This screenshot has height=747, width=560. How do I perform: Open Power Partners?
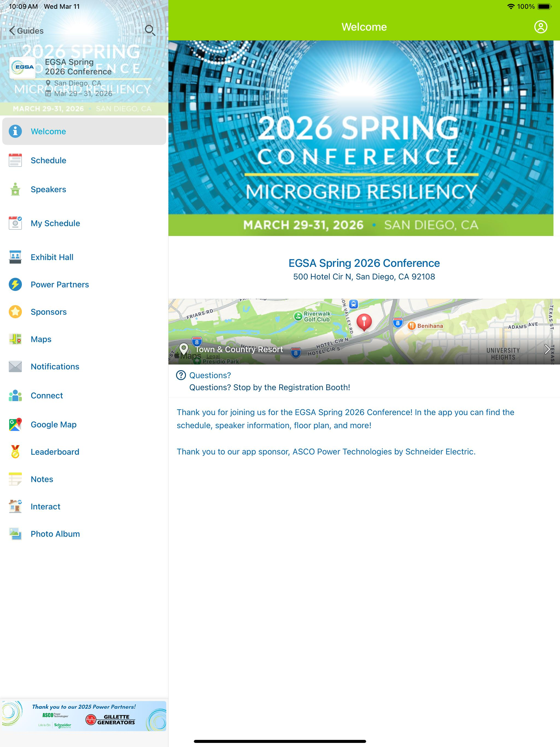pos(84,284)
